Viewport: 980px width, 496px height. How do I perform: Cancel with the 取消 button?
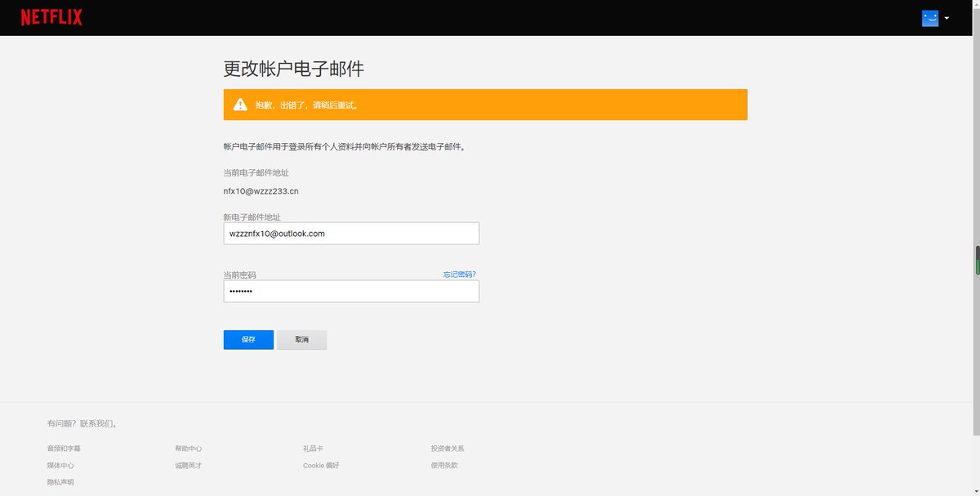pos(302,340)
